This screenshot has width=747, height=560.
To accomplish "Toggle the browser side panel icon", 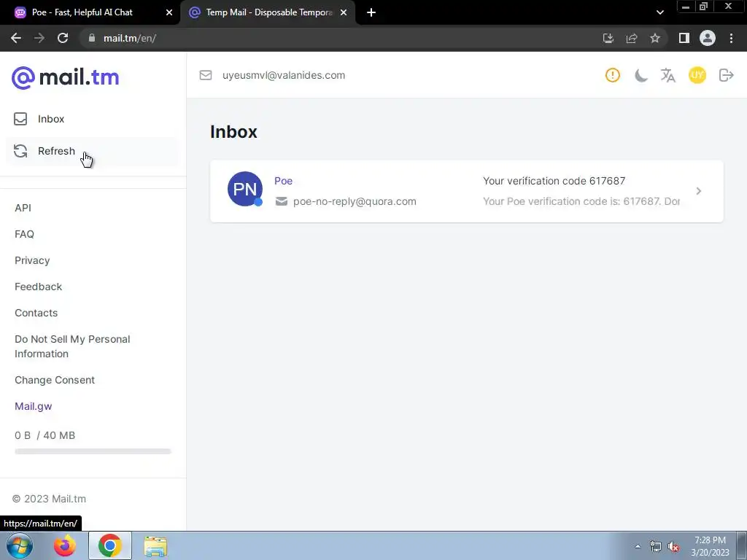I will pyautogui.click(x=684, y=38).
